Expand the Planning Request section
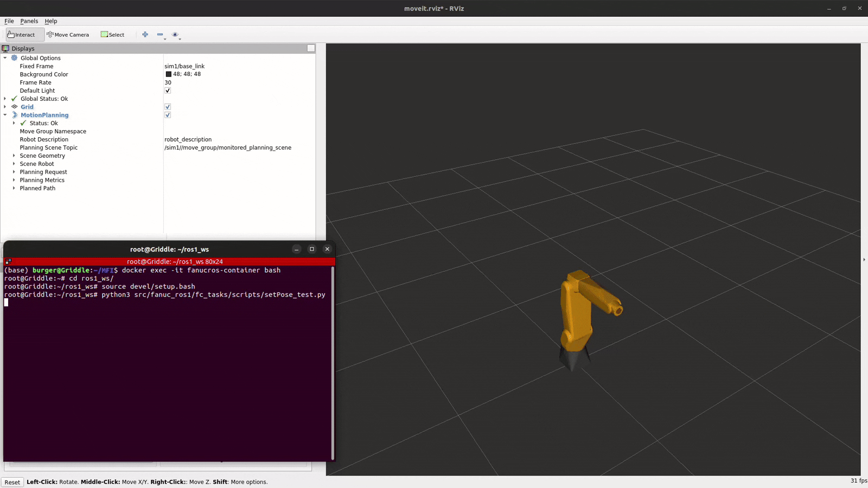Viewport: 868px width, 488px height. click(x=14, y=172)
